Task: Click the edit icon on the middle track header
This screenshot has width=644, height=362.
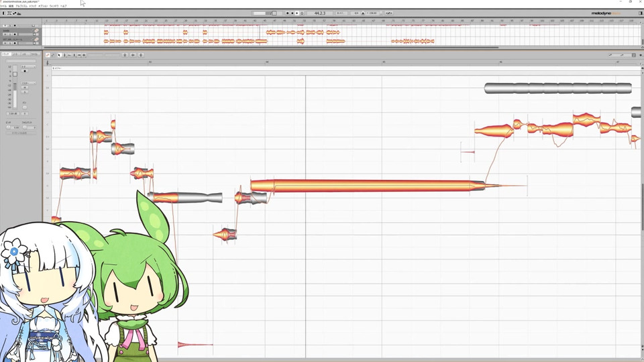Action: click(x=36, y=30)
